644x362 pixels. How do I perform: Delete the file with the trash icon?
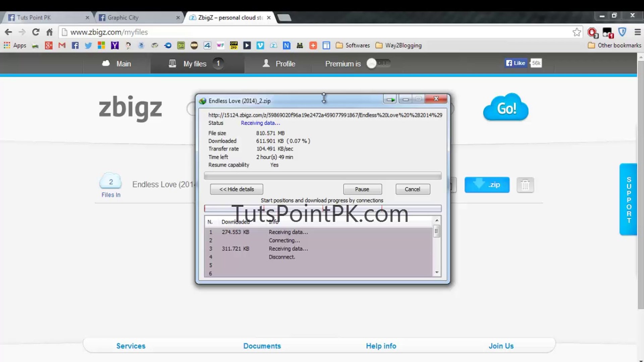(525, 185)
